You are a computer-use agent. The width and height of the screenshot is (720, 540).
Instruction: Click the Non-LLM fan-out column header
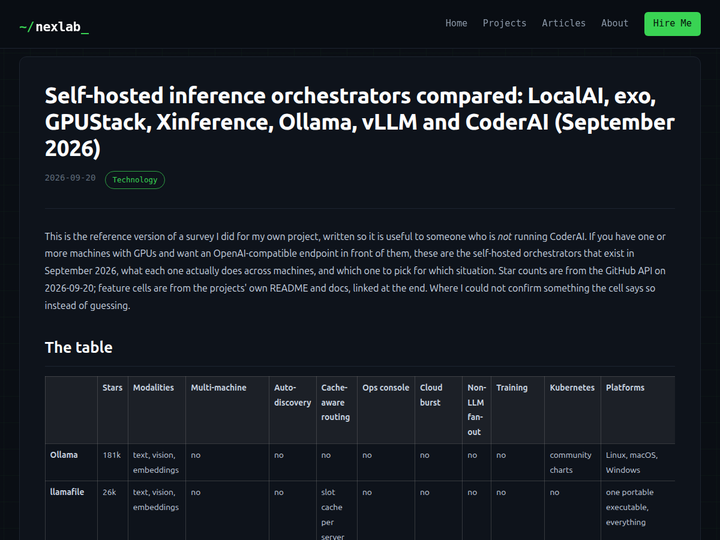476,410
